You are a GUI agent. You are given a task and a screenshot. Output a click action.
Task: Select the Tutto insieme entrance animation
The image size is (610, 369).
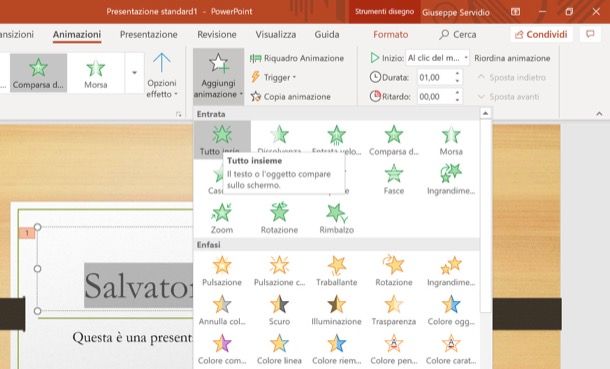pos(222,139)
